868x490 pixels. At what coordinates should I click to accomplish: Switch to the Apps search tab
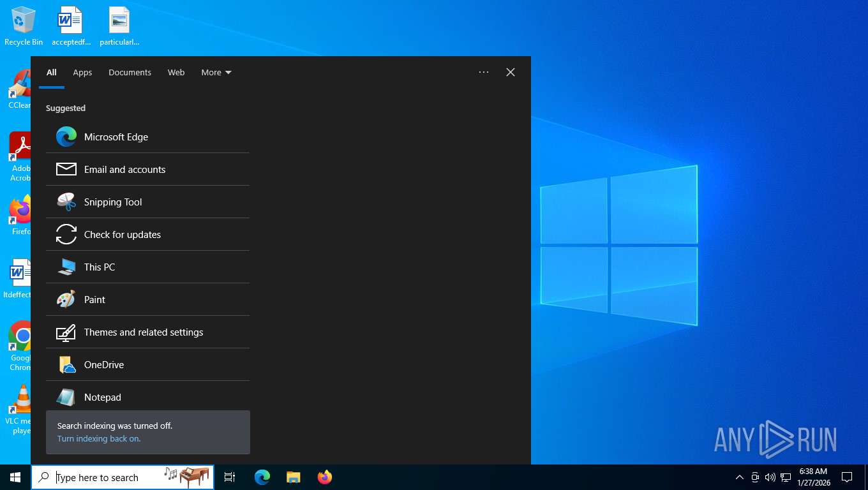(82, 72)
